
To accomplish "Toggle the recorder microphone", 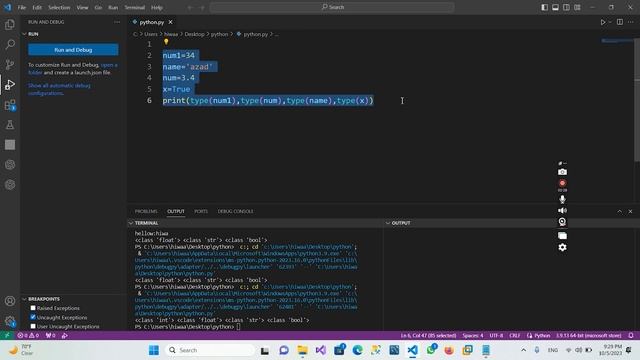I will 562,199.
